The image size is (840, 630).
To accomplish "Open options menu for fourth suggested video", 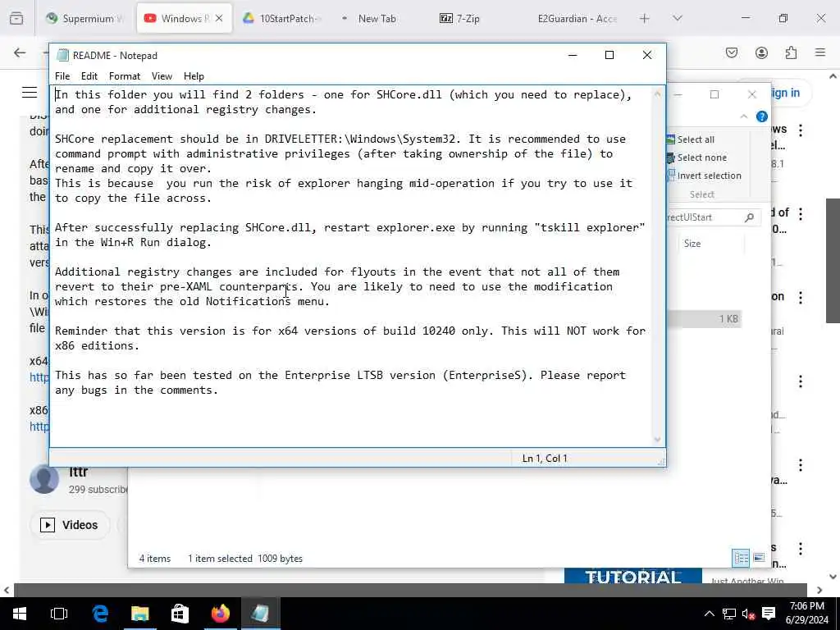I will click(801, 381).
